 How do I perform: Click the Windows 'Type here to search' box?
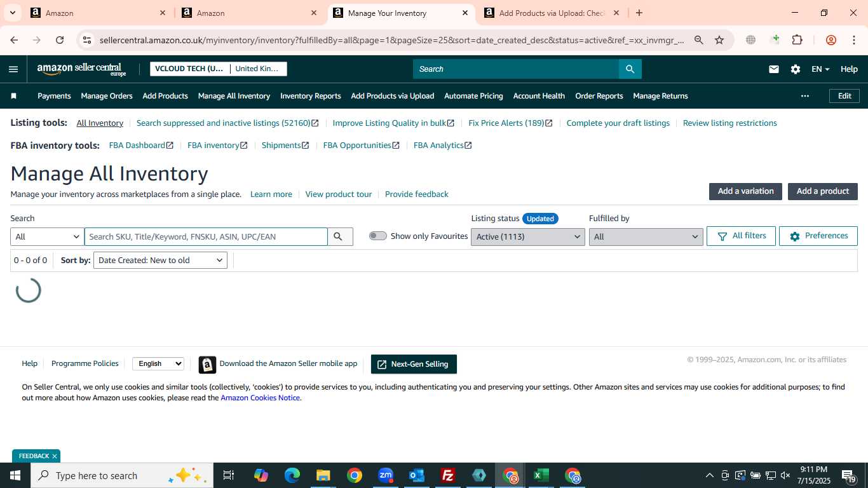point(122,475)
